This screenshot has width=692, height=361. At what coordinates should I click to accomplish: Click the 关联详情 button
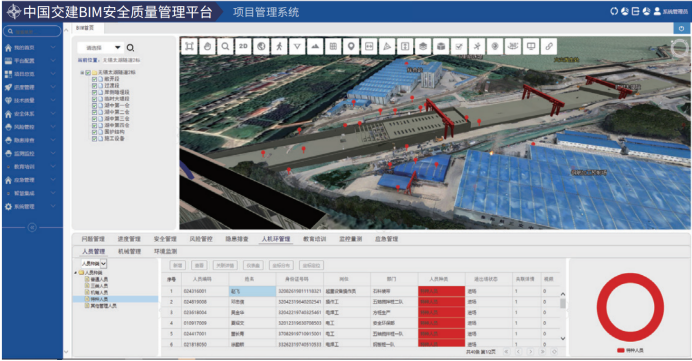[226, 265]
